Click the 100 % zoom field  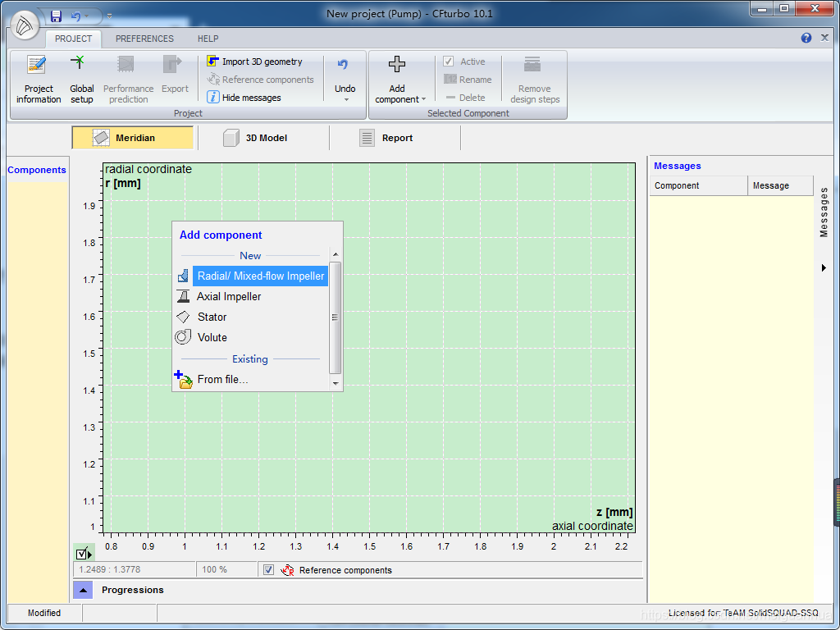point(226,569)
